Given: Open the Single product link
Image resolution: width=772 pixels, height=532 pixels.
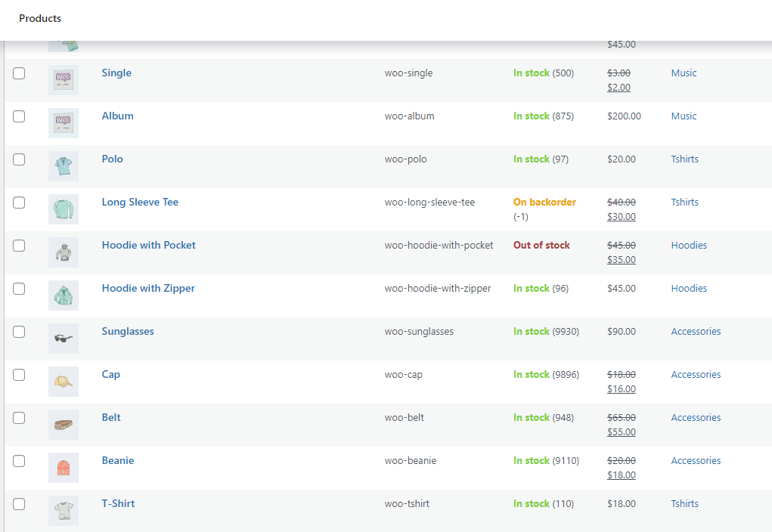Looking at the screenshot, I should (116, 73).
